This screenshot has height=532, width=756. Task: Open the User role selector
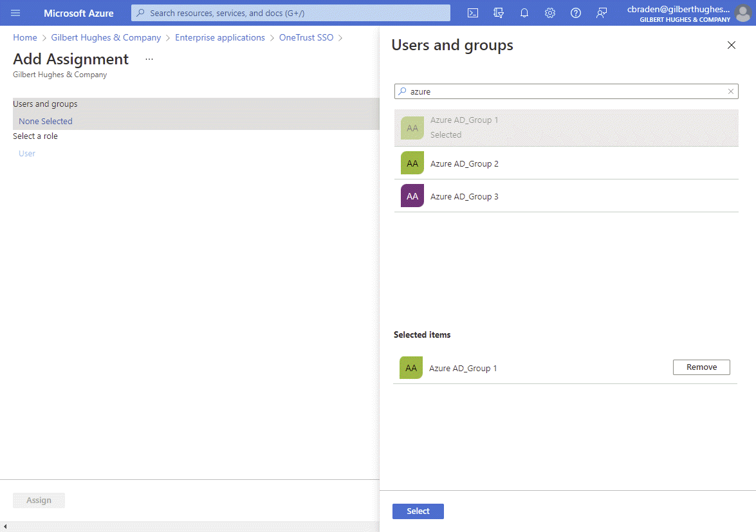click(26, 153)
